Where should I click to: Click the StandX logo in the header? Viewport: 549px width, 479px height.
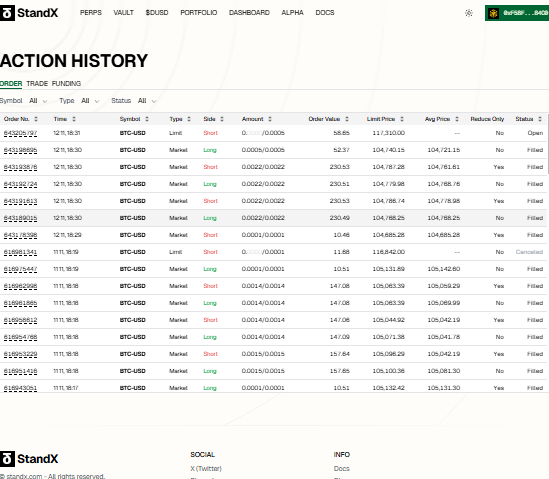(x=29, y=13)
